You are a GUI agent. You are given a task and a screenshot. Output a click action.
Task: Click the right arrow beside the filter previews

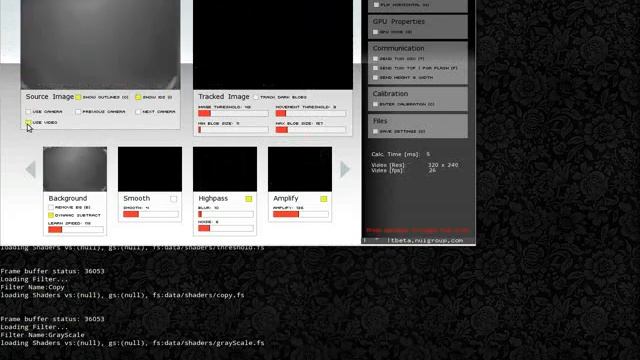(x=345, y=169)
